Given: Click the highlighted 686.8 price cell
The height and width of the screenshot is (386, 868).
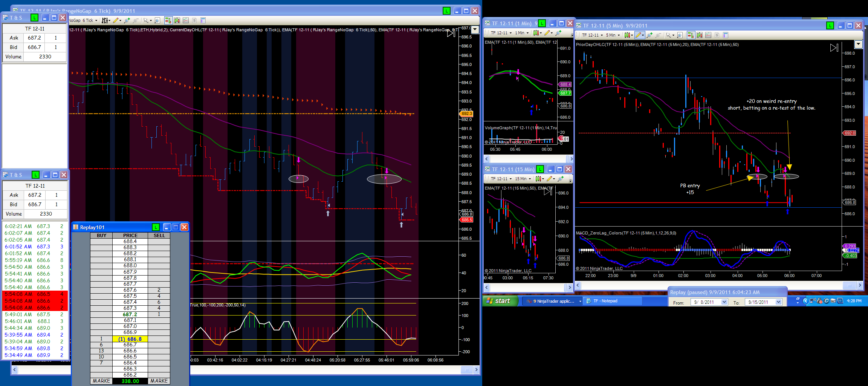Looking at the screenshot, I should tap(130, 339).
